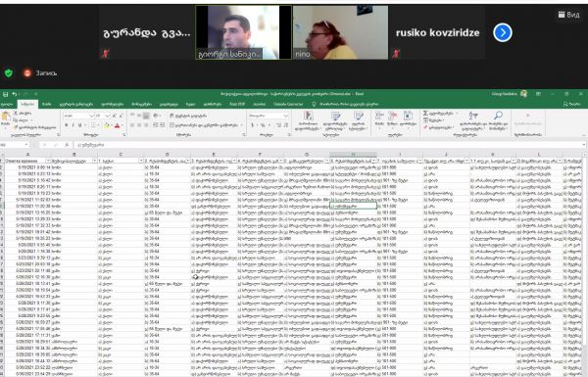Toggle Bold formatting
The image size is (588, 377).
[x=67, y=125]
